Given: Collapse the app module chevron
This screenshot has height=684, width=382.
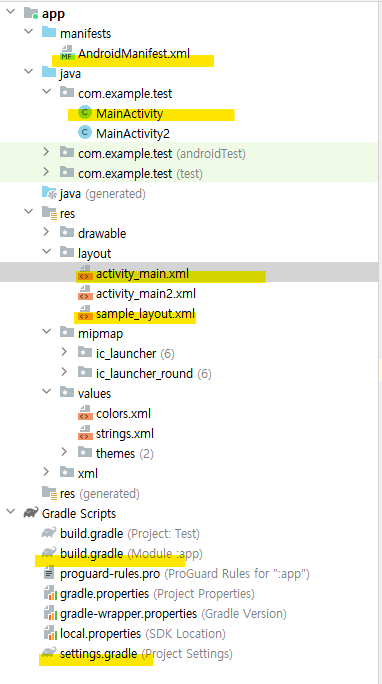Looking at the screenshot, I should coord(10,13).
